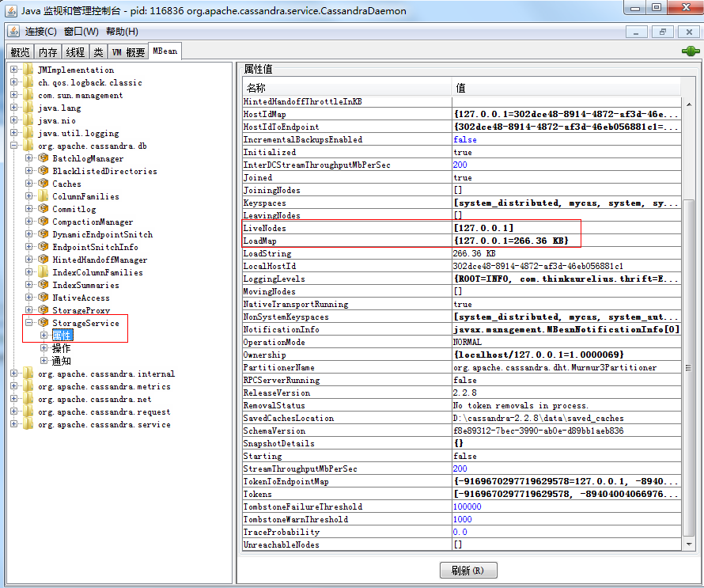This screenshot has width=704, height=588.
Task: Select the LiveNodes attribute row
Action: (x=461, y=228)
